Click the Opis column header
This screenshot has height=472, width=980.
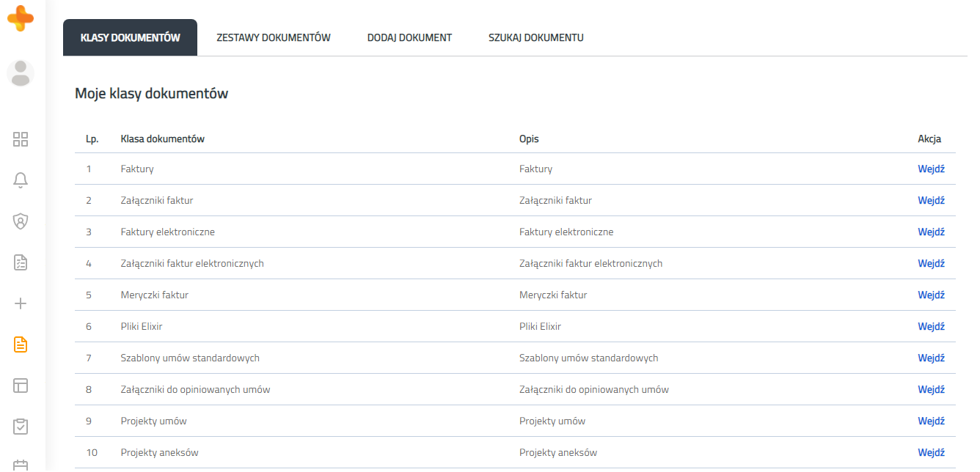[529, 139]
